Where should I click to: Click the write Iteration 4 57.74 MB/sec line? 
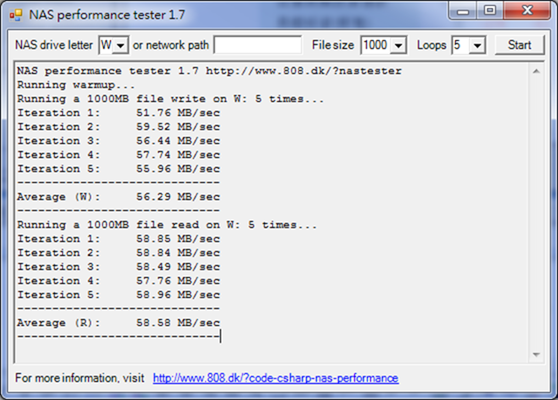tap(119, 155)
